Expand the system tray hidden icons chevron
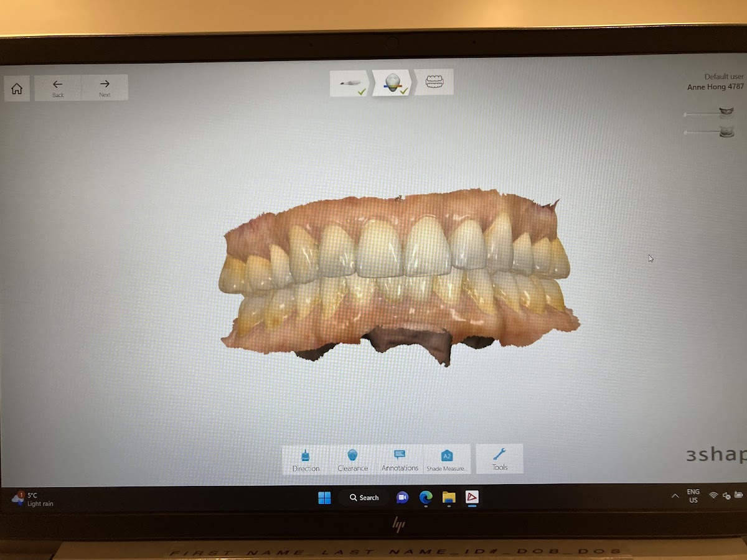The image size is (747, 560). point(675,496)
